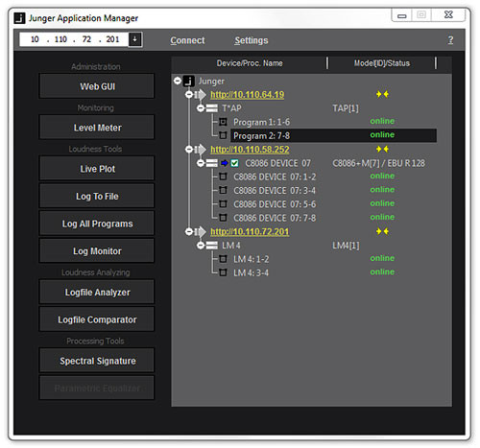Image resolution: width=480 pixels, height=448 pixels.
Task: Click the program icon beside LM 4: 3-4
Action: (x=223, y=272)
